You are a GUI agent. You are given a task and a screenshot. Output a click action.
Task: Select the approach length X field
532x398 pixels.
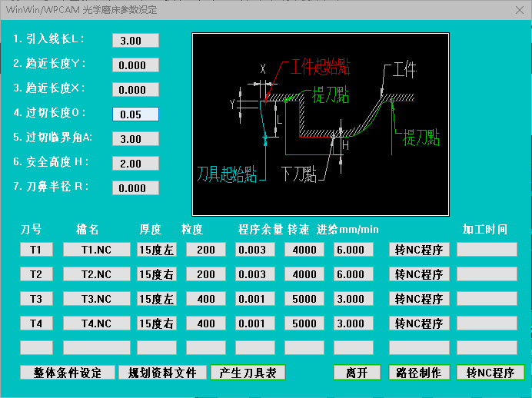[136, 90]
